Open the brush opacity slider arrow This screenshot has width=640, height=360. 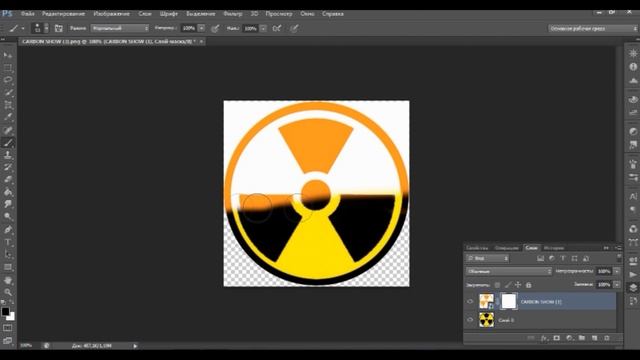click(x=201, y=28)
